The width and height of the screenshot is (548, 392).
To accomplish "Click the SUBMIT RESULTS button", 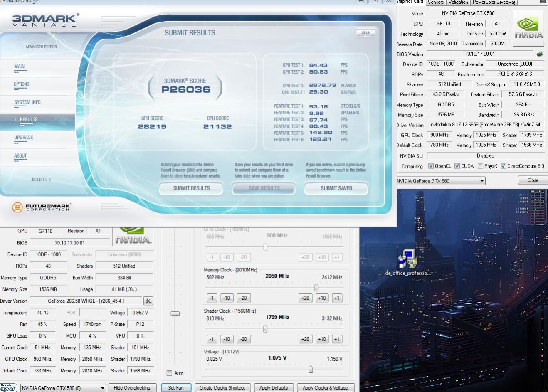I will click(191, 188).
